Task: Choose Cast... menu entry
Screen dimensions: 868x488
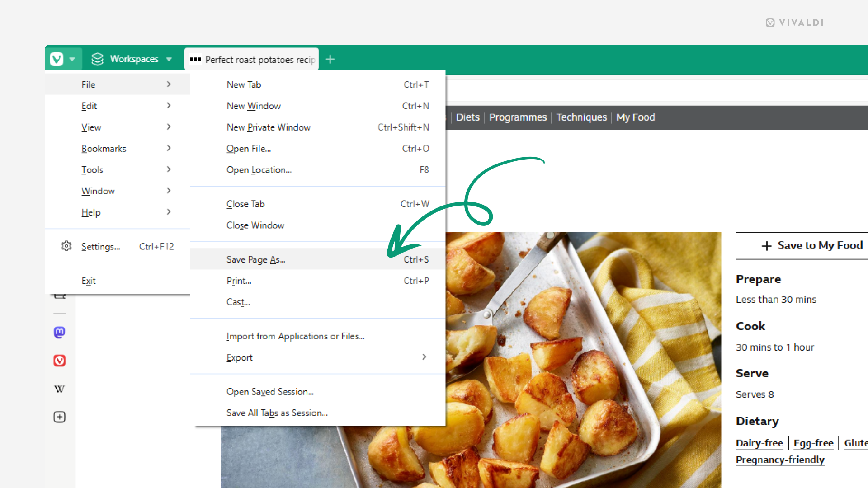Action: point(318,302)
